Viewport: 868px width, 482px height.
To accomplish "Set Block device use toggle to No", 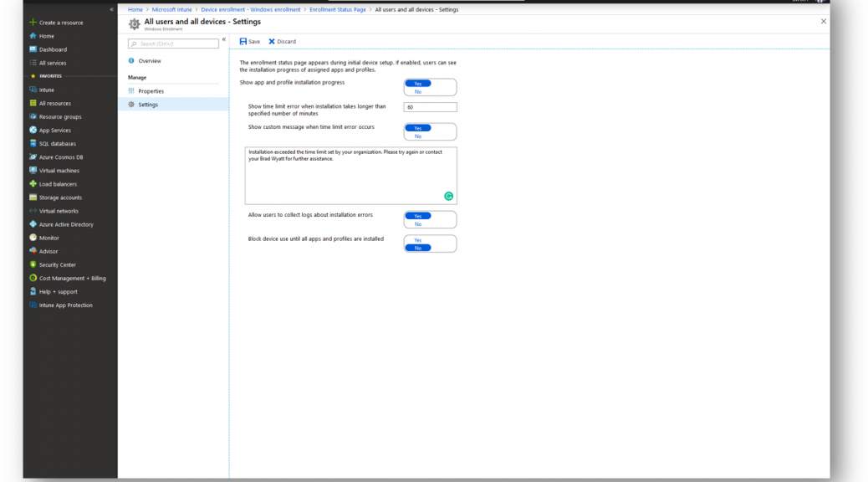I will tap(418, 249).
